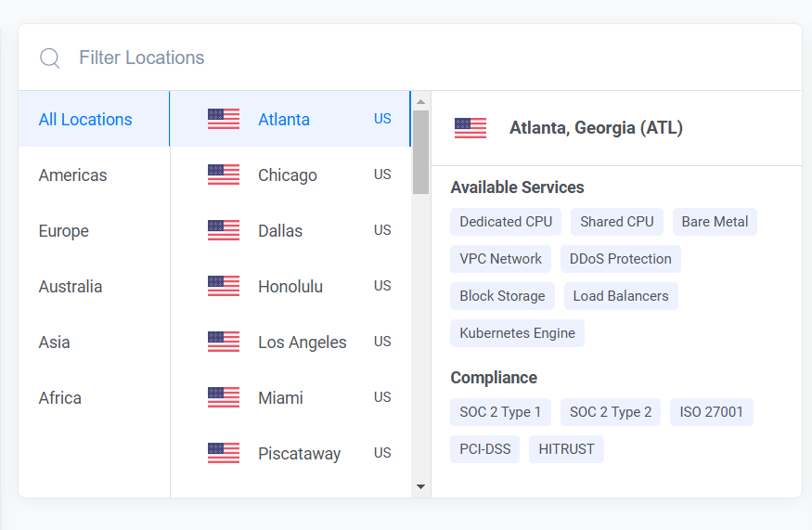Show Africa locations
Image resolution: width=812 pixels, height=530 pixels.
click(x=95, y=398)
